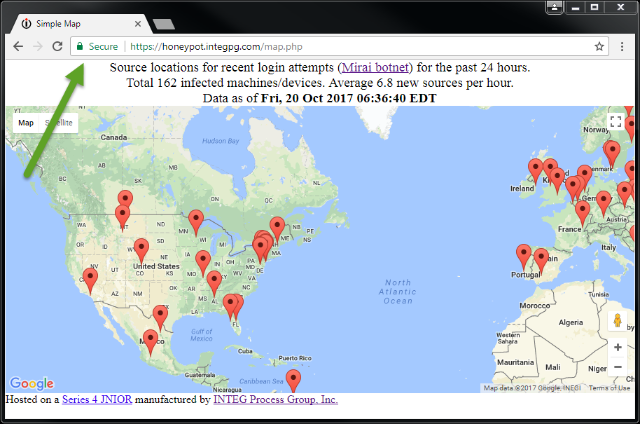Click the marker in central Mexico
The height and width of the screenshot is (424, 640).
coord(150,340)
